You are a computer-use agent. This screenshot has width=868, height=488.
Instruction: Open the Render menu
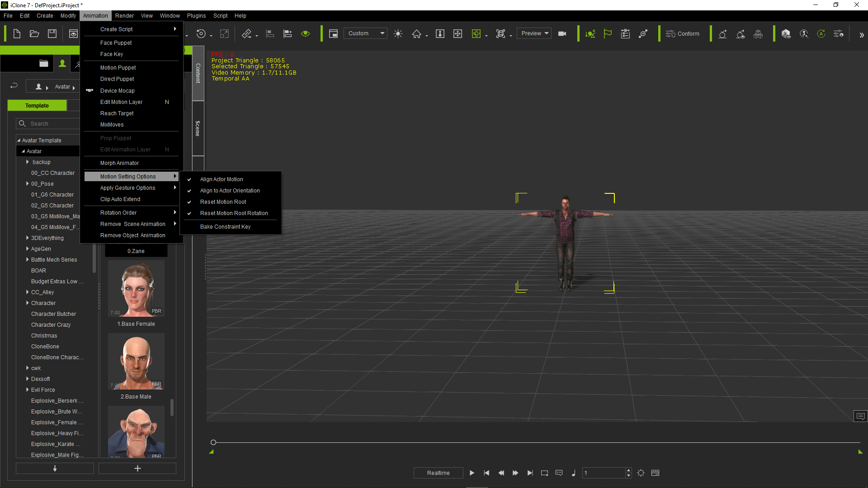124,15
